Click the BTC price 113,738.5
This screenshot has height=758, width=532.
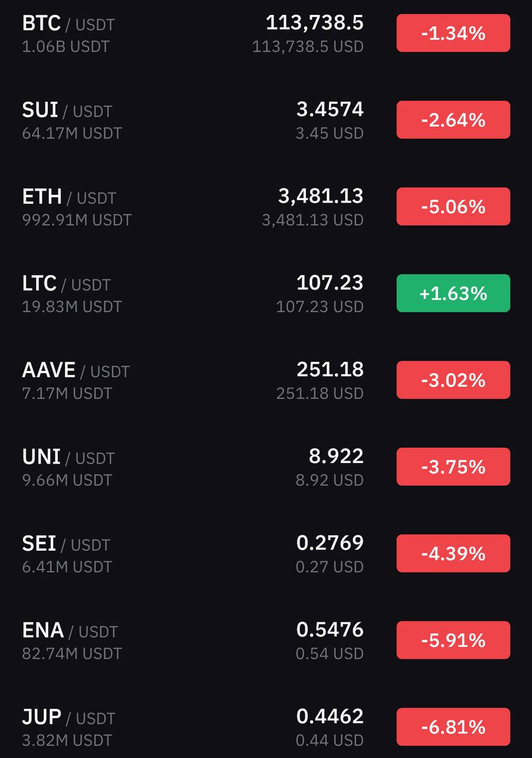click(x=314, y=23)
